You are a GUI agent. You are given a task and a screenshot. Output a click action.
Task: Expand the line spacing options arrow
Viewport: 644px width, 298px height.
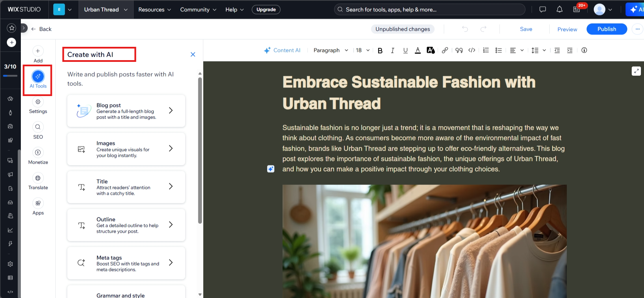pos(544,50)
